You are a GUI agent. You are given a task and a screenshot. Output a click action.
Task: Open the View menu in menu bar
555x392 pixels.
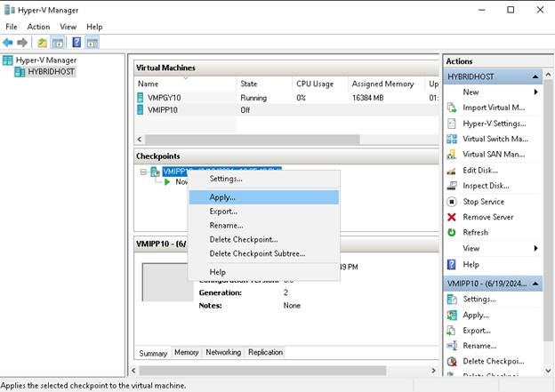coord(68,27)
